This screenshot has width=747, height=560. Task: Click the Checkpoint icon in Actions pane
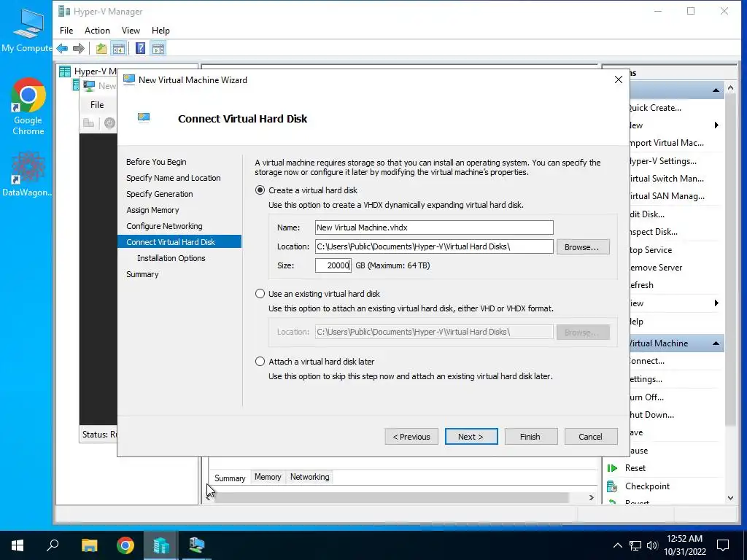pos(612,486)
